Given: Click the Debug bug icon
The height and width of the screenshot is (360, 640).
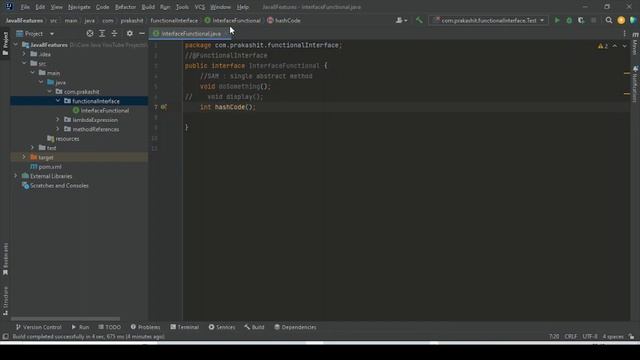Looking at the screenshot, I should coord(569,20).
